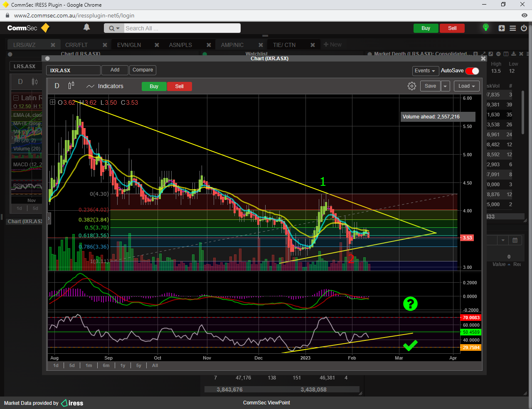Viewport: 532px width, 409px height.
Task: Click the eye icon in Chrome address bar
Action: coord(524,15)
